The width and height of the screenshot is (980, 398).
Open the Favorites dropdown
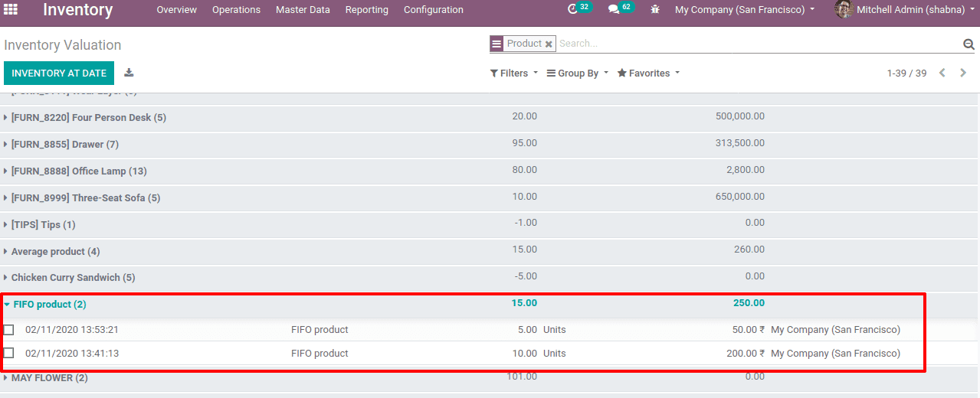click(648, 73)
